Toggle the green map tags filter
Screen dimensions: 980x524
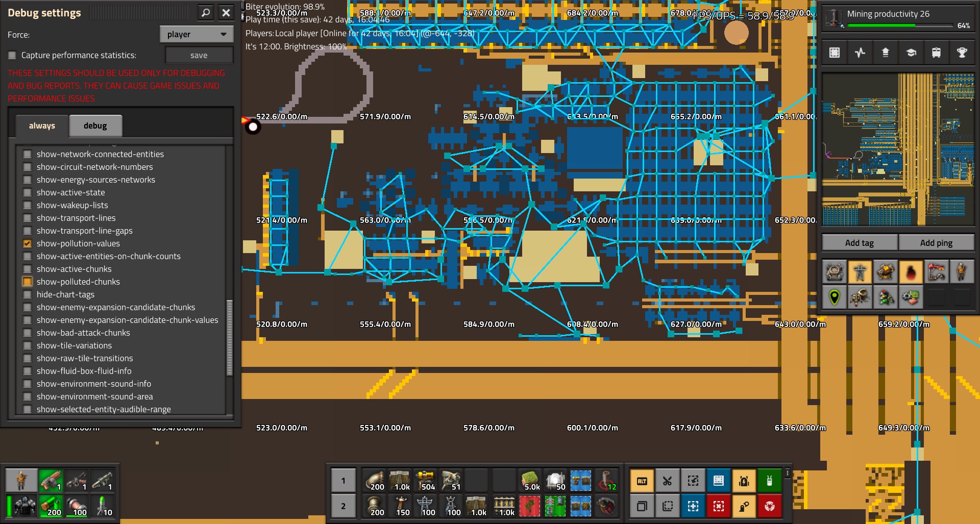835,297
